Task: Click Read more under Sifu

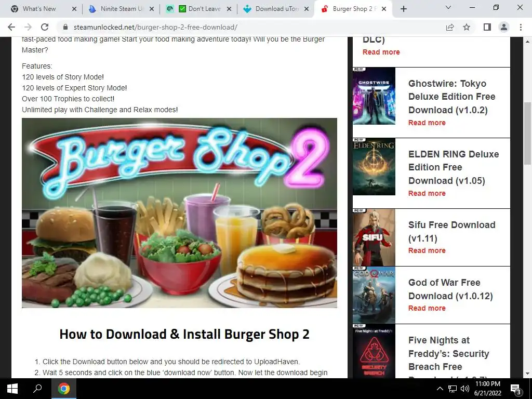Action: tap(427, 250)
